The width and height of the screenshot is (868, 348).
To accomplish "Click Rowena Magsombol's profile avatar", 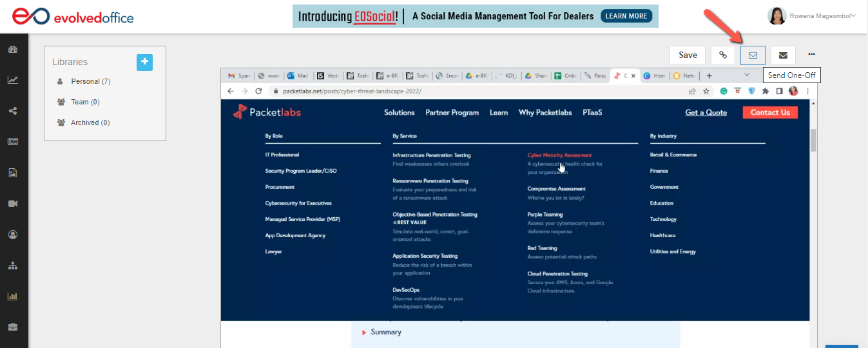I will [777, 16].
